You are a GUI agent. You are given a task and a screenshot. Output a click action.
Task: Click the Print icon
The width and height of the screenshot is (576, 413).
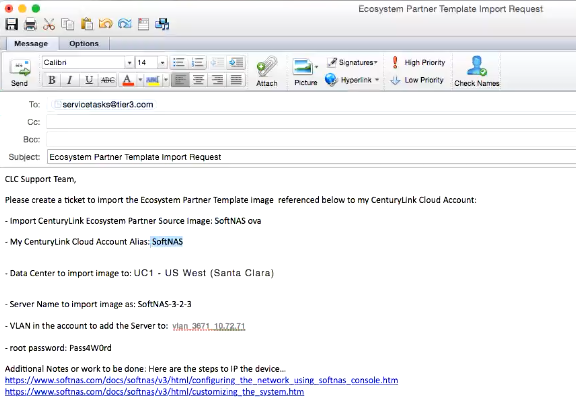pyautogui.click(x=30, y=25)
